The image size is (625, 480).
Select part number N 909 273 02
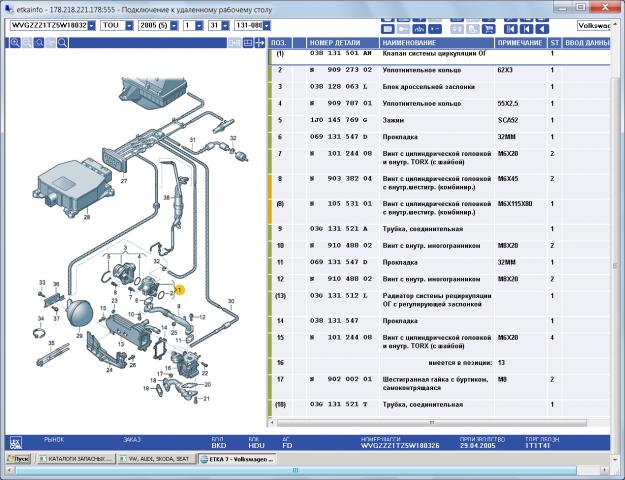(341, 70)
